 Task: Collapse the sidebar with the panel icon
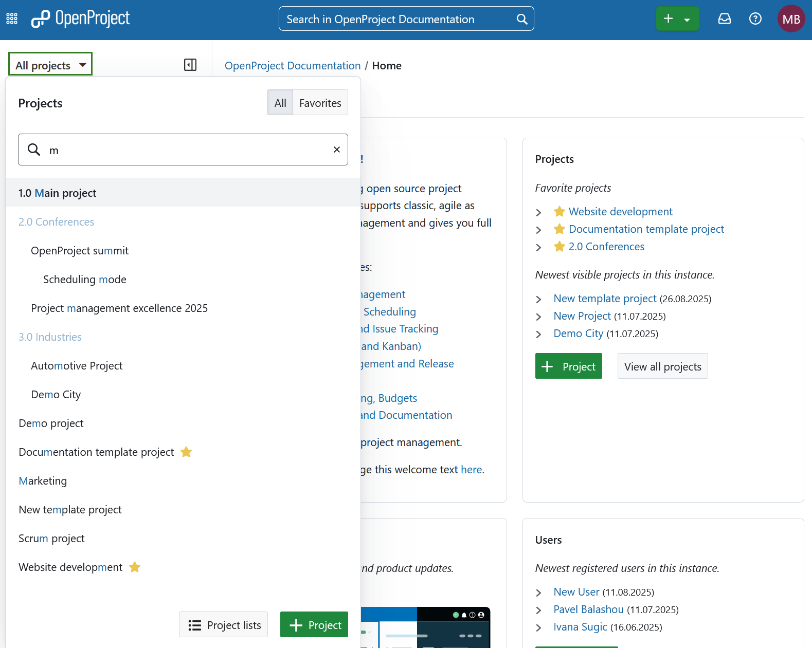click(190, 65)
